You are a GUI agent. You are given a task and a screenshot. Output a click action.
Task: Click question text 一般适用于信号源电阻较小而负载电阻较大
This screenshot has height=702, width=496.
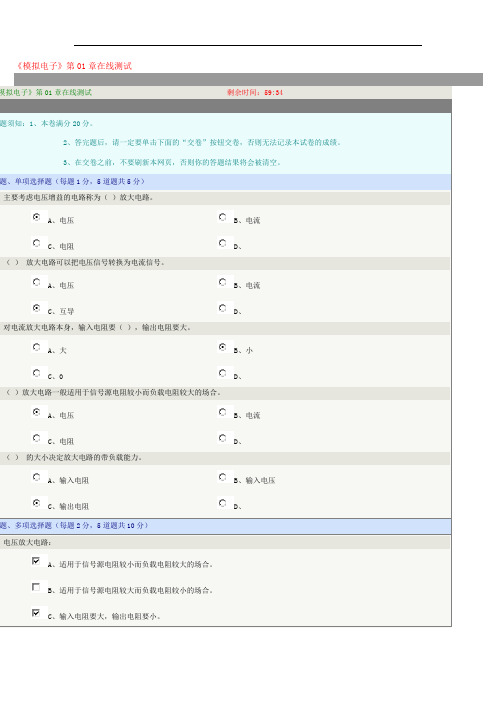113,392
